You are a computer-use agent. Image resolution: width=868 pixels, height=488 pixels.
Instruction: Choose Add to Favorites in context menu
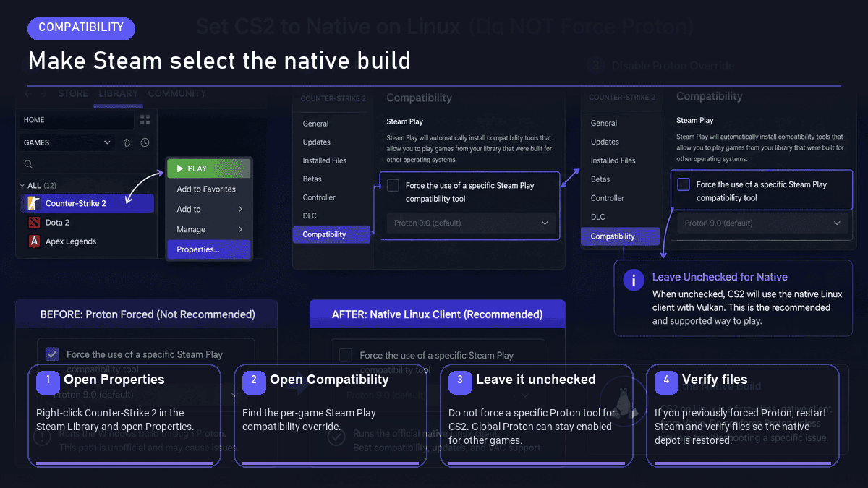[x=206, y=189]
